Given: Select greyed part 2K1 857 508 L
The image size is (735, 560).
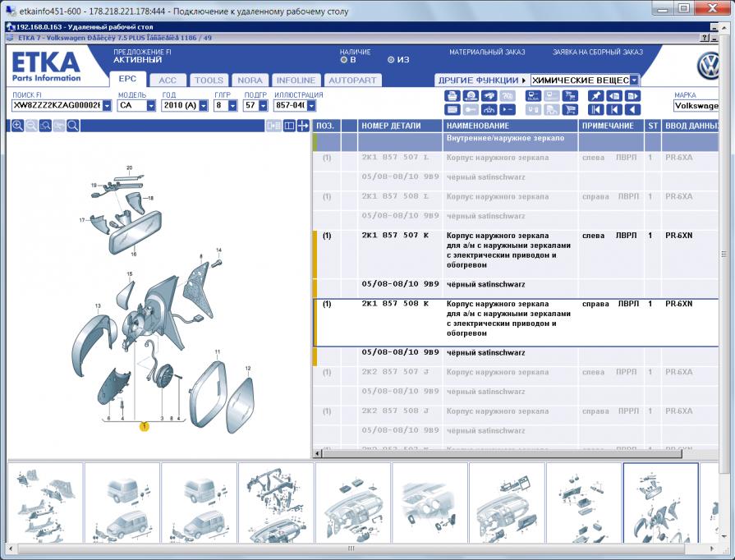Looking at the screenshot, I should [395, 196].
